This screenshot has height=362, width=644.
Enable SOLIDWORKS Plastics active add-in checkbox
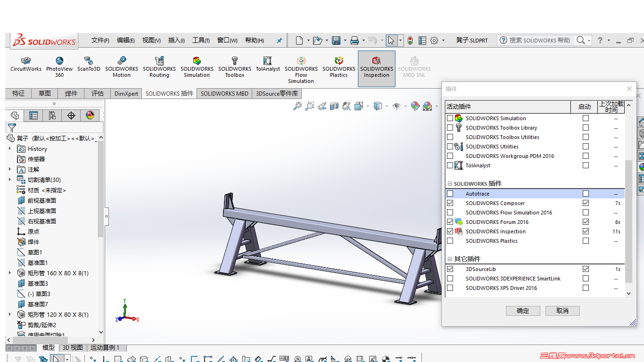pyautogui.click(x=450, y=241)
